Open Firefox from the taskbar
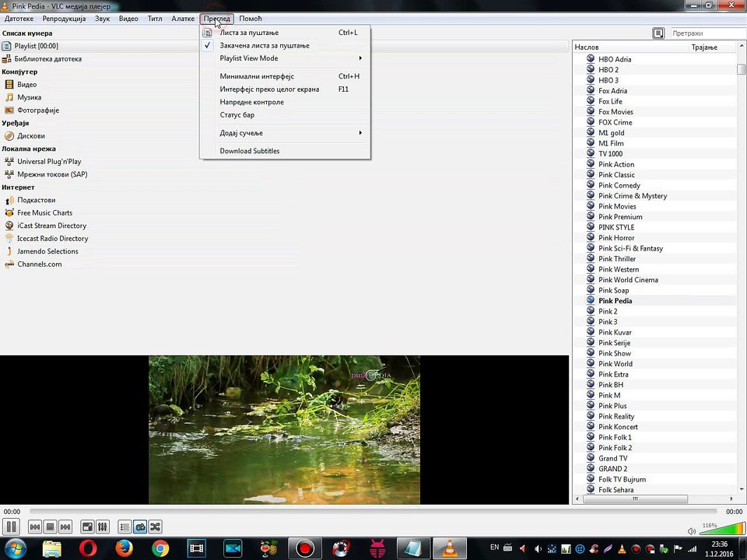 point(124,548)
